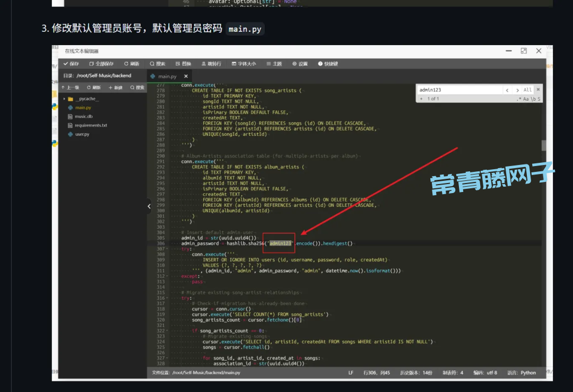
Task: Show the 快捷键 (Shortcuts) help
Action: [x=328, y=64]
